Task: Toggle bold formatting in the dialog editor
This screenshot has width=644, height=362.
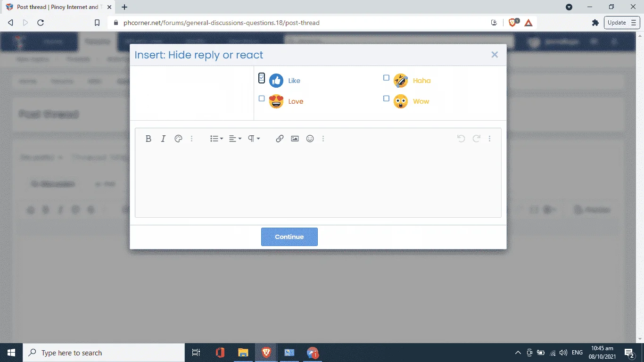Action: tap(148, 139)
